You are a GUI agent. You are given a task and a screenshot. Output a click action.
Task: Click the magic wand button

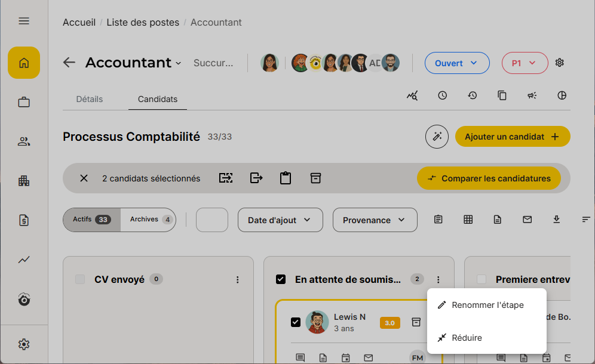click(x=437, y=137)
